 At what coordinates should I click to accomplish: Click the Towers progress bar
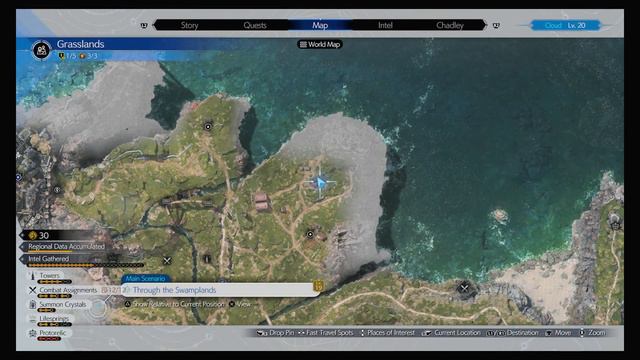55,282
